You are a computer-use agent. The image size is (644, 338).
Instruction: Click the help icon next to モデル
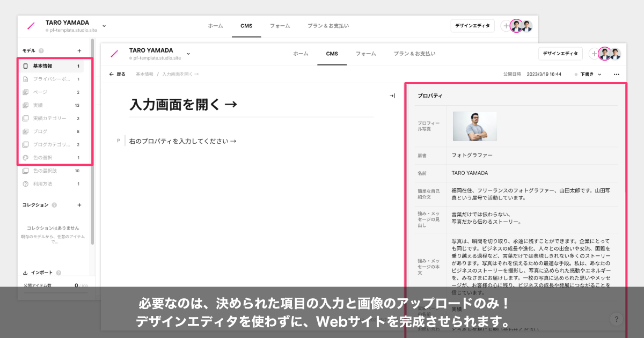coord(41,51)
